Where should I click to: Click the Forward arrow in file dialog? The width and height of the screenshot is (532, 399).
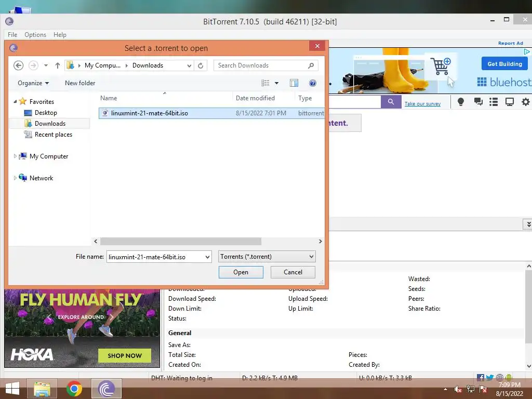33,65
